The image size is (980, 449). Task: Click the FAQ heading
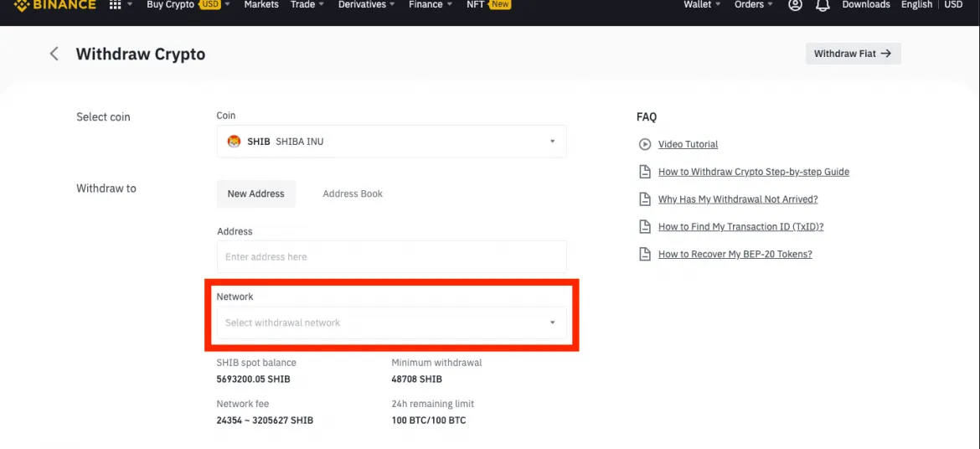tap(647, 117)
